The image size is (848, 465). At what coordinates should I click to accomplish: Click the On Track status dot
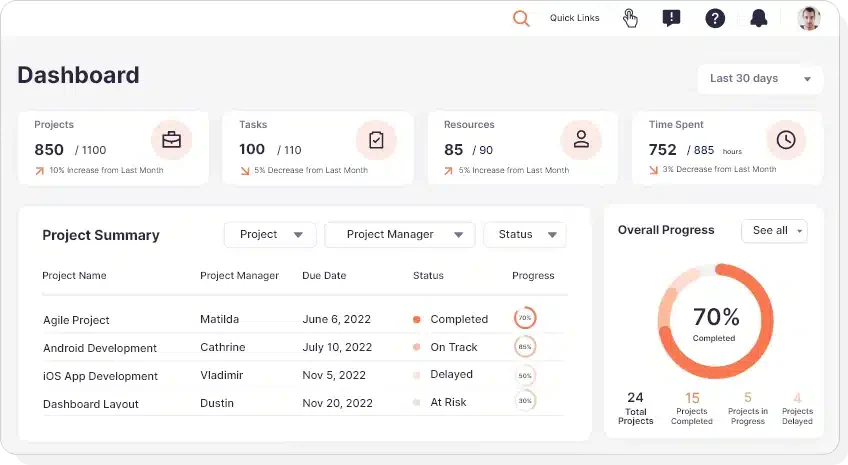click(416, 347)
